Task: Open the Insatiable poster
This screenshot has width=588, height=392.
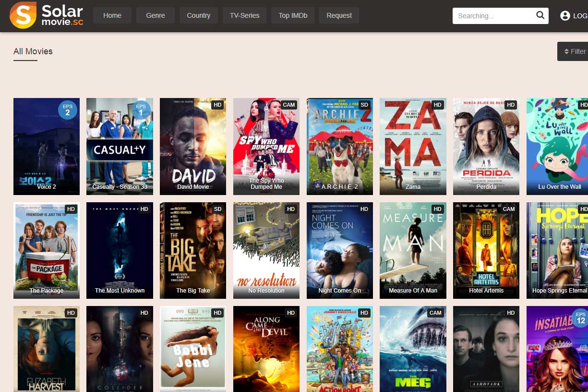Action: tap(557, 349)
